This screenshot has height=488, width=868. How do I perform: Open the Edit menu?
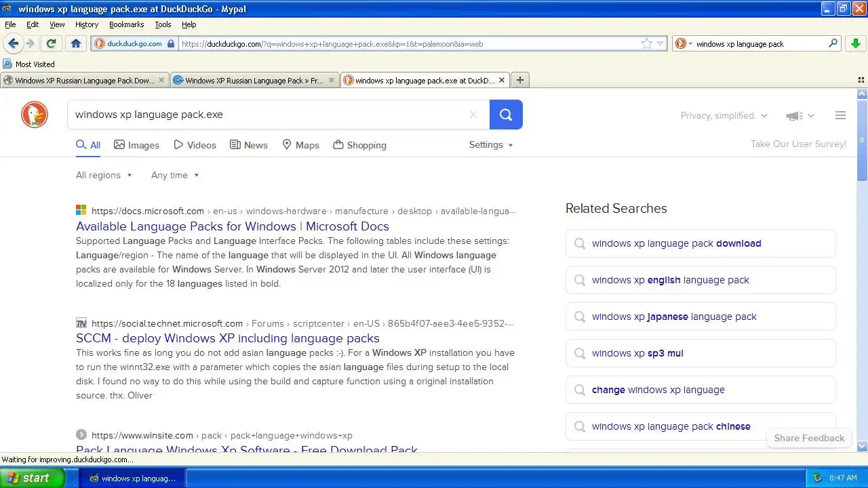coord(33,24)
